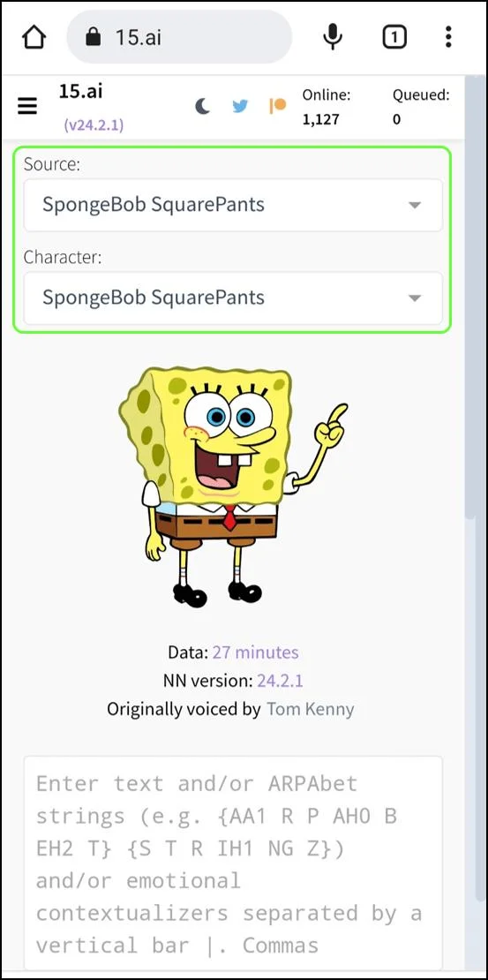Click the 27 minutes data link
The height and width of the screenshot is (980, 488).
(256, 652)
